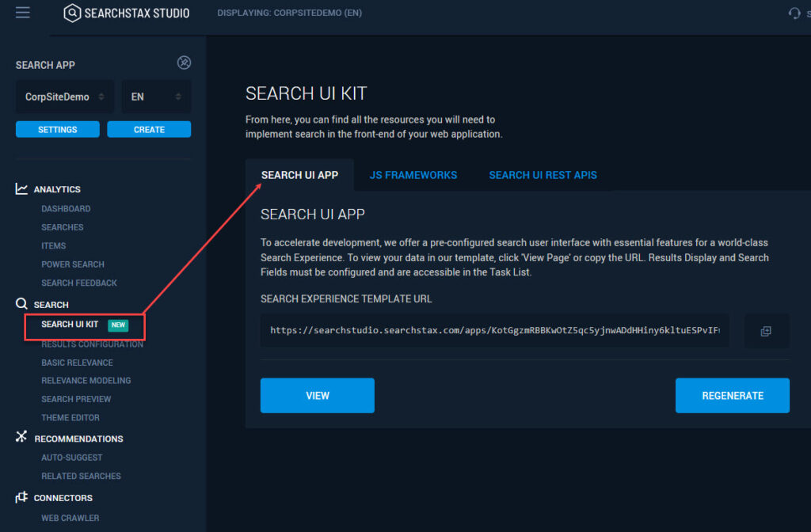Click the Connectors plug icon
The height and width of the screenshot is (532, 811).
click(x=21, y=497)
